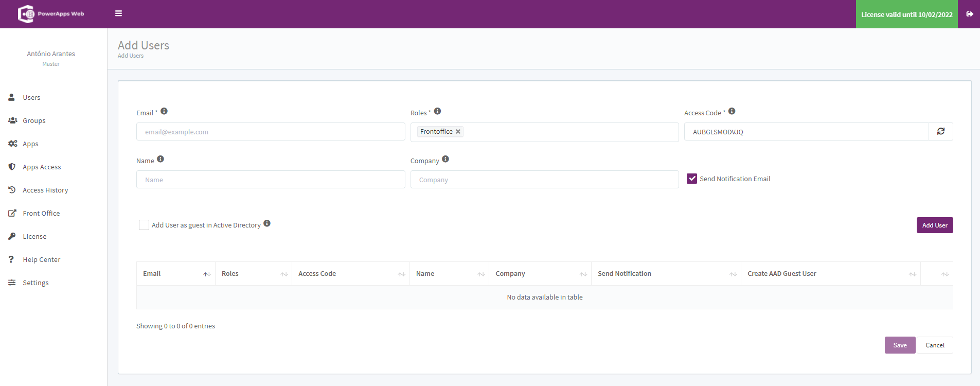Click the Front Office external link icon
The height and width of the screenshot is (386, 980).
click(12, 213)
